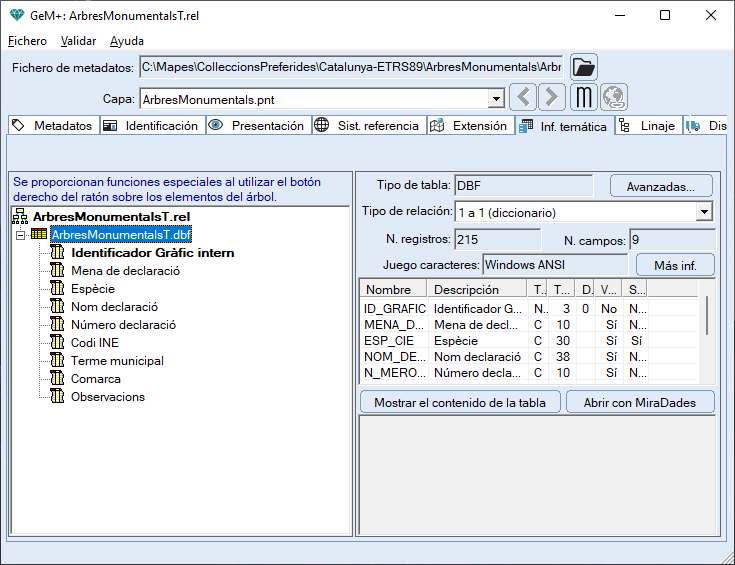The width and height of the screenshot is (735, 565).
Task: Click the MiraMon M icon button
Action: click(x=584, y=98)
